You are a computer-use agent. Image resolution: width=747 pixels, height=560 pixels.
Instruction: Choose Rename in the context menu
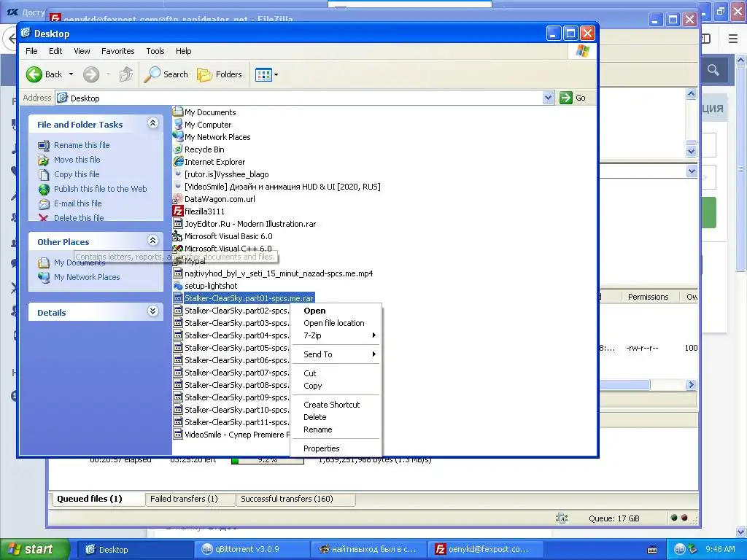click(336, 429)
